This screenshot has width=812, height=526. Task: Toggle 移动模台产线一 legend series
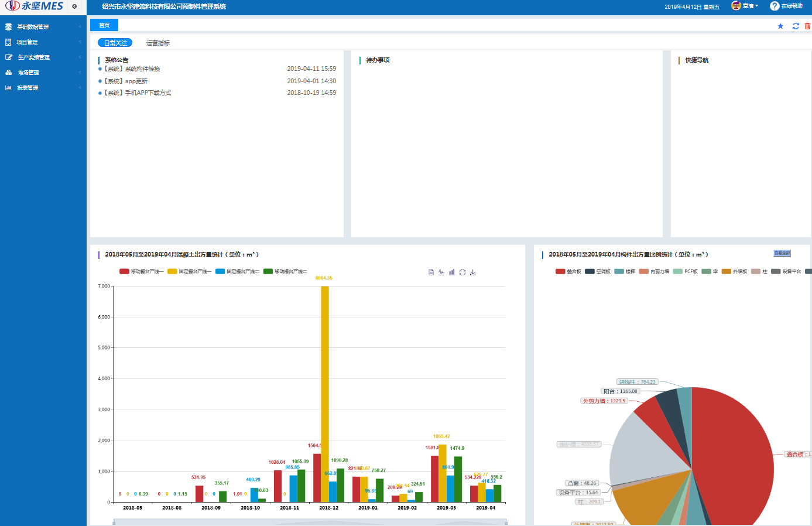(x=141, y=272)
